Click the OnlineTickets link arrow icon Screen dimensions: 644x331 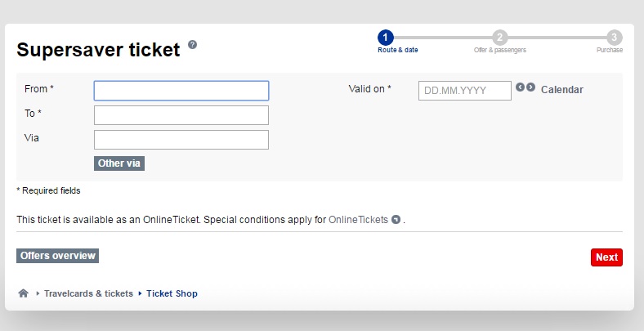[396, 220]
